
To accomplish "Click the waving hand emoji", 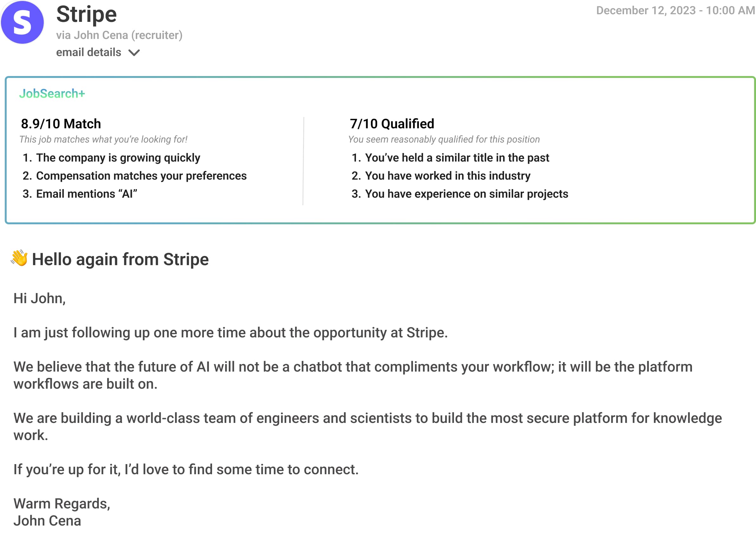I will tap(19, 258).
